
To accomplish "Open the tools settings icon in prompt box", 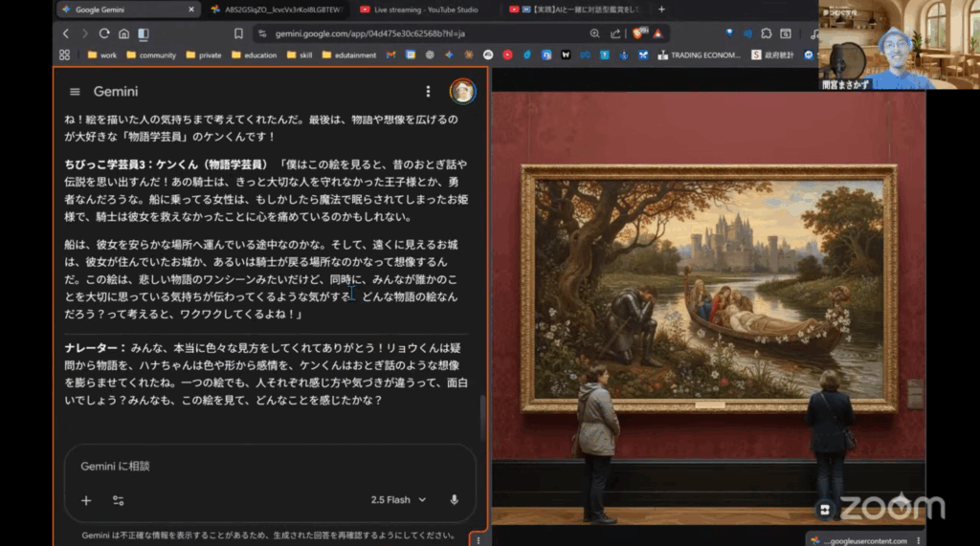I will coord(118,500).
